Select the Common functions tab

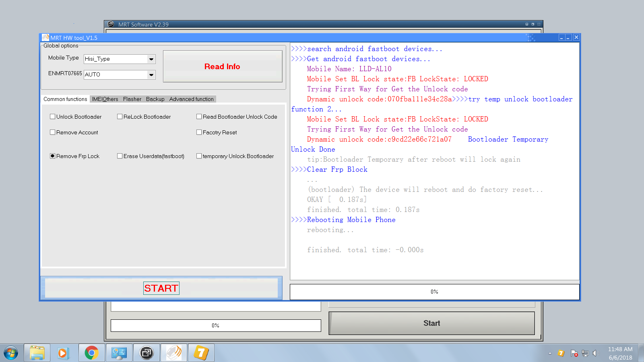[x=65, y=99]
